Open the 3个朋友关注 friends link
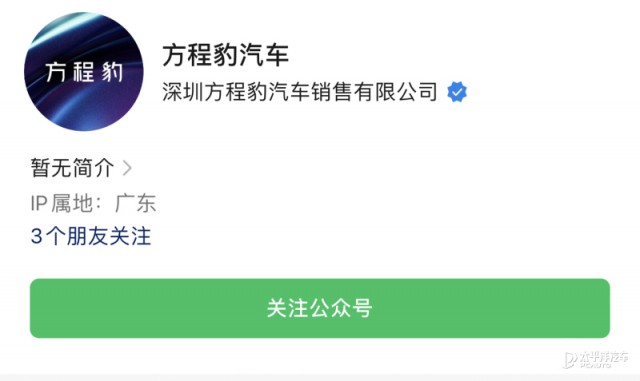Image resolution: width=640 pixels, height=381 pixels. pos(91,236)
